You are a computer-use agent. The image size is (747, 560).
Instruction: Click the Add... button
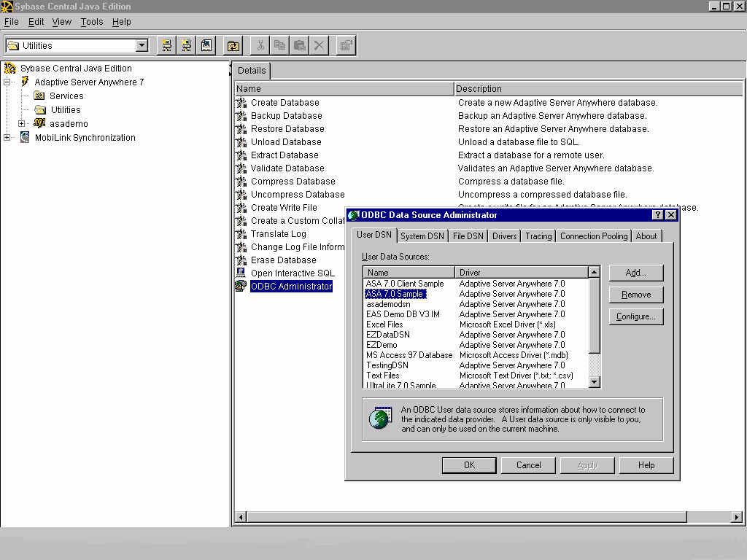(635, 273)
